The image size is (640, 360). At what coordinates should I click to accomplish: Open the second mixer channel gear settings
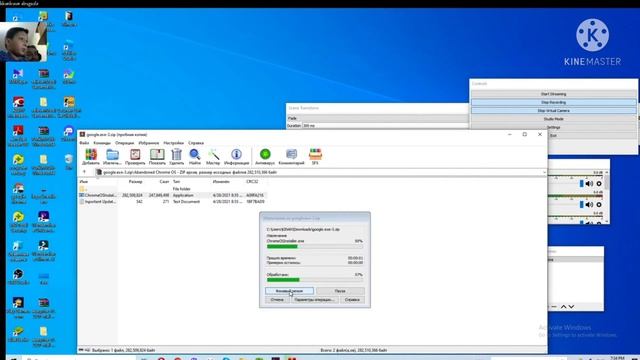(599, 204)
